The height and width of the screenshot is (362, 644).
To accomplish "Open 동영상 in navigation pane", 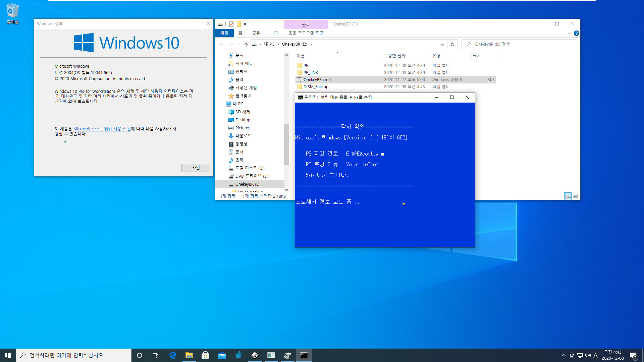I will click(241, 144).
